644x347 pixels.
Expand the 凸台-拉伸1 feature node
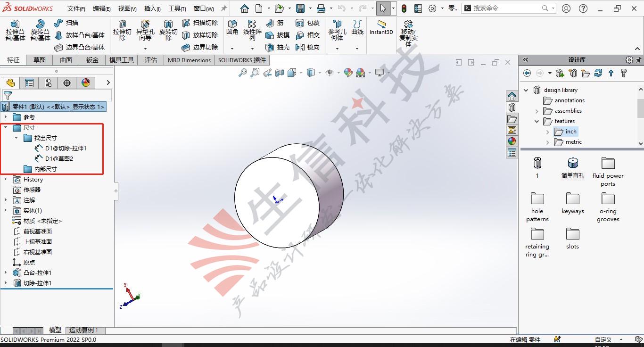(x=6, y=273)
